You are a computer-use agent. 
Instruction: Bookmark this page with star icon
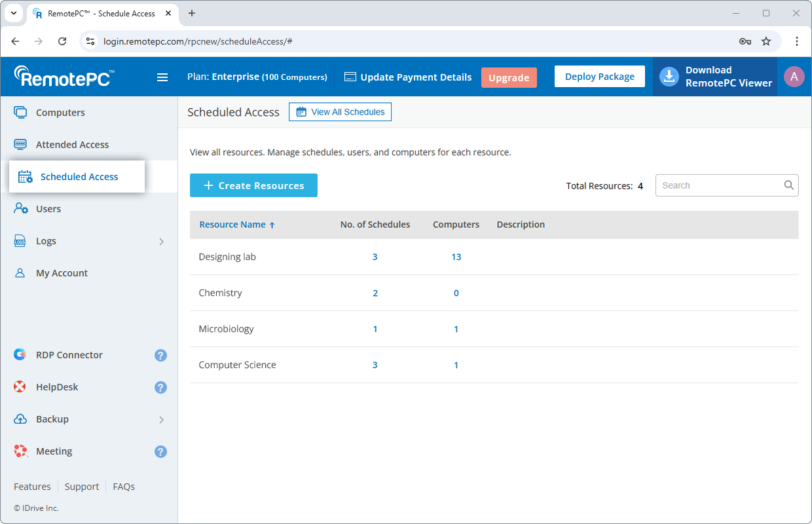[766, 41]
